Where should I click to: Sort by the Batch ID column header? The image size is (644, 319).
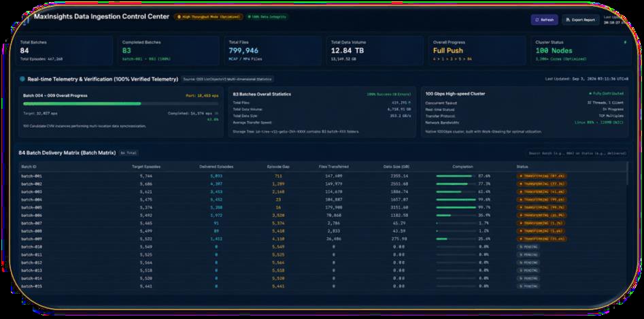coord(29,167)
